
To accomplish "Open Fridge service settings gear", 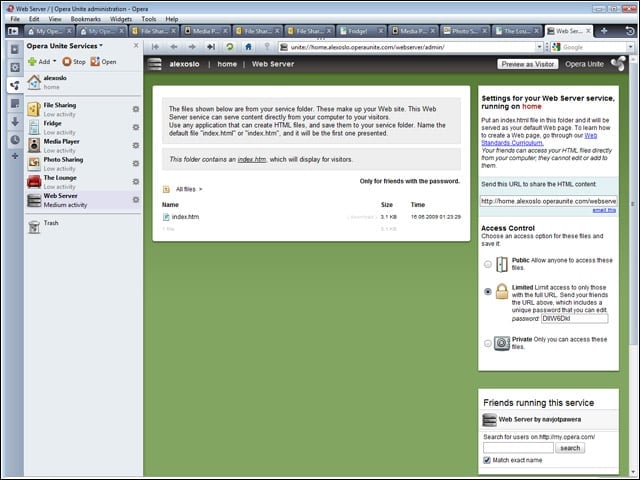I will coord(136,127).
